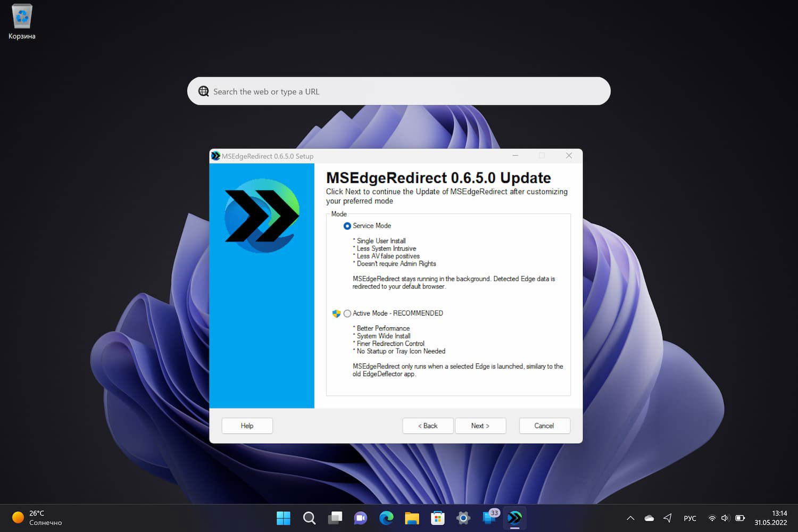The image size is (798, 532).
Task: Open the weather widget showing 26°C
Action: pos(37,518)
